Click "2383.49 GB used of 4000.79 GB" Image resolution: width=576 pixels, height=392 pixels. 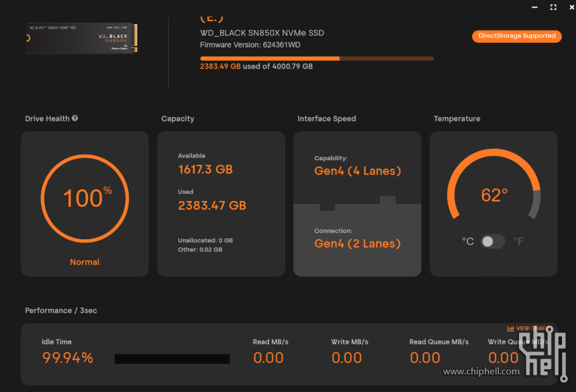(256, 66)
